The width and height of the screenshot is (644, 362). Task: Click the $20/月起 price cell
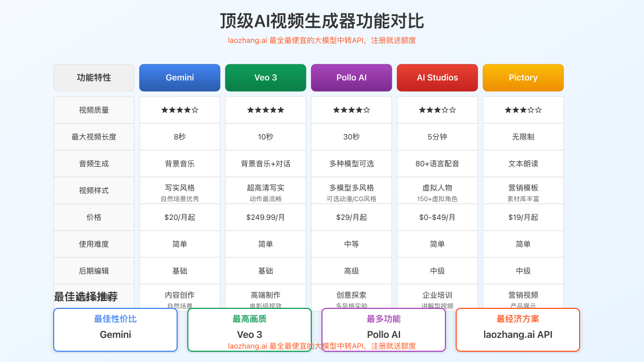click(x=180, y=217)
